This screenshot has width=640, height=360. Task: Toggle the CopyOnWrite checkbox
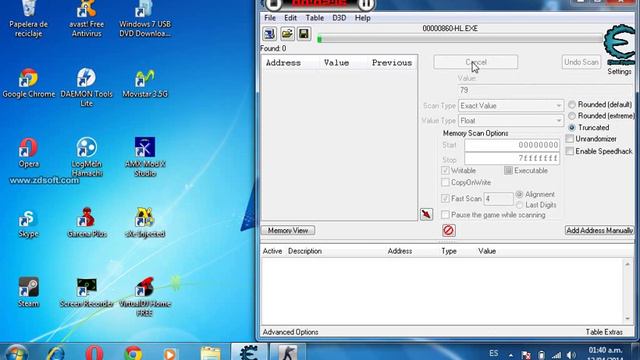pos(445,182)
